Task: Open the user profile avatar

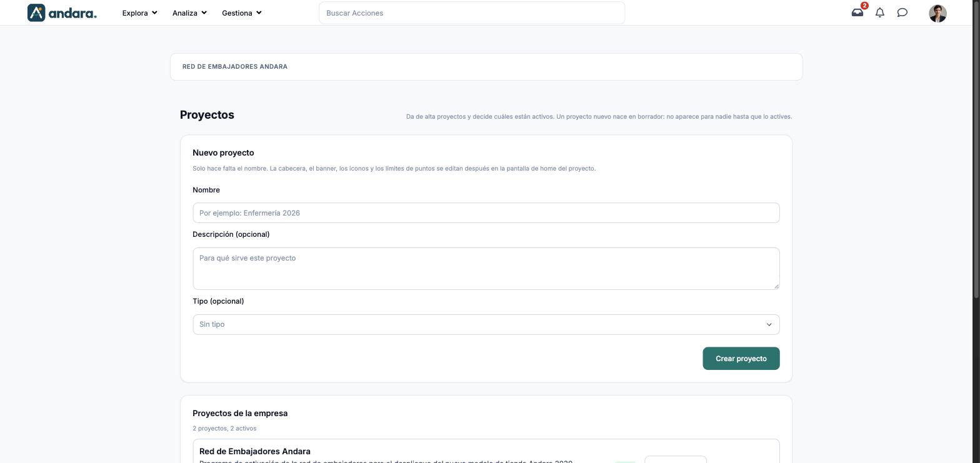Action: pos(937,13)
